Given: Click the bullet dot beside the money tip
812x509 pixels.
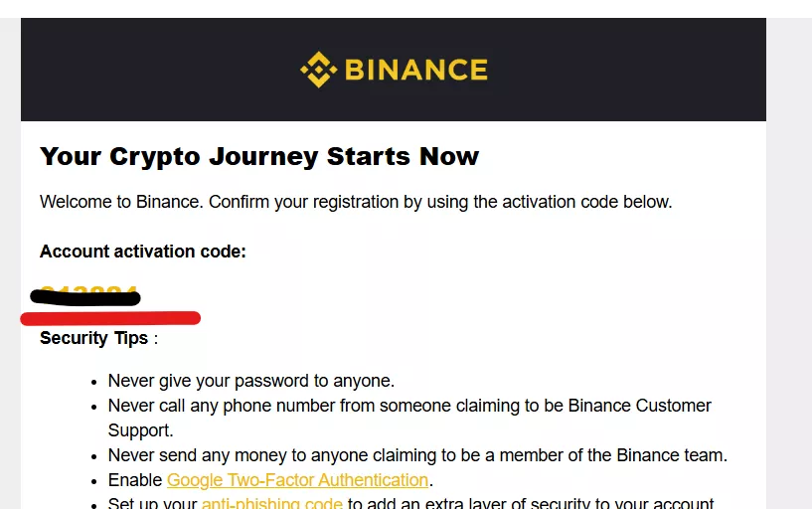Looking at the screenshot, I should tap(92, 456).
